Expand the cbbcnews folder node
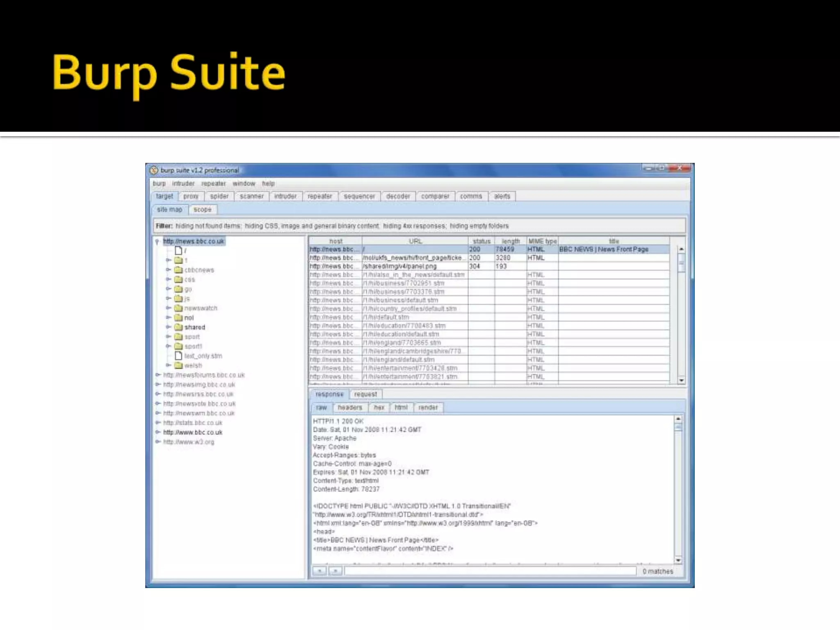 (x=168, y=269)
